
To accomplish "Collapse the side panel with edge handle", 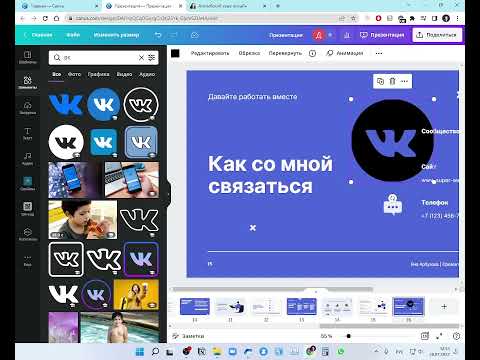I will tap(169, 194).
